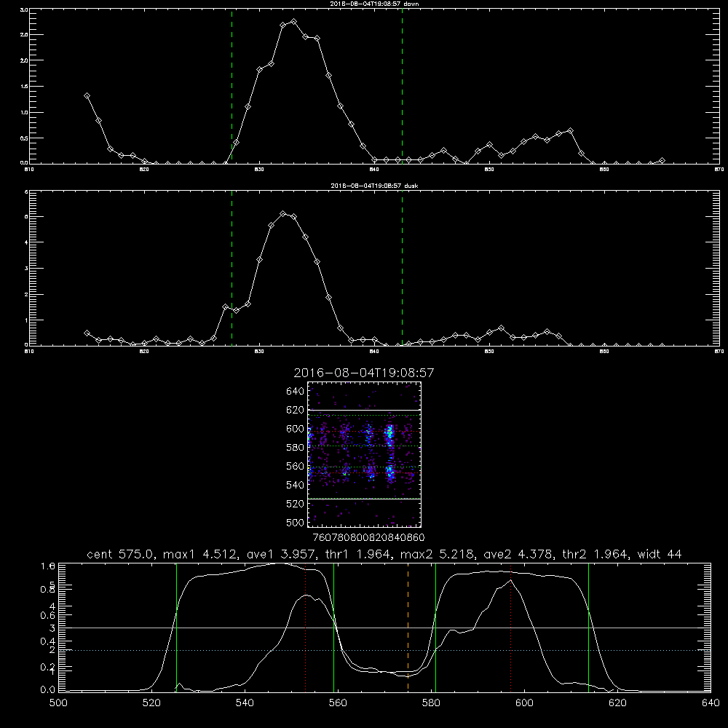The width and height of the screenshot is (728, 728).
Task: Click the right green dashed line in the dusk plot
Action: click(402, 268)
